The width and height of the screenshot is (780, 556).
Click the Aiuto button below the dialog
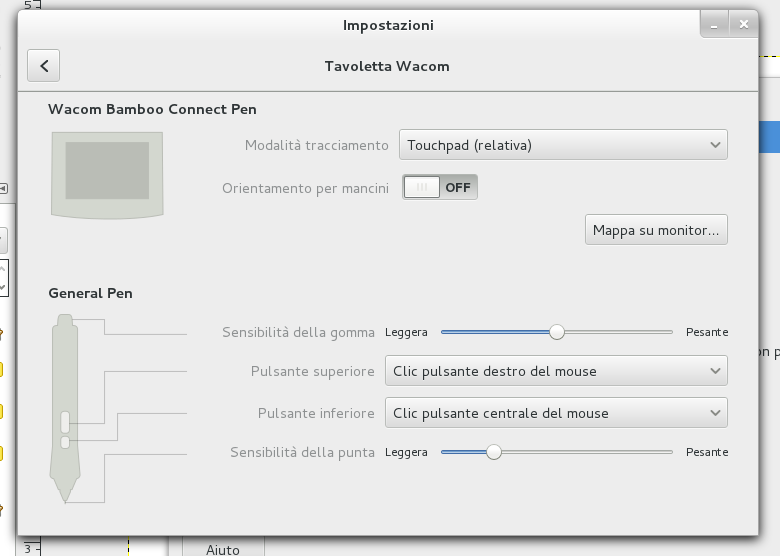223,548
